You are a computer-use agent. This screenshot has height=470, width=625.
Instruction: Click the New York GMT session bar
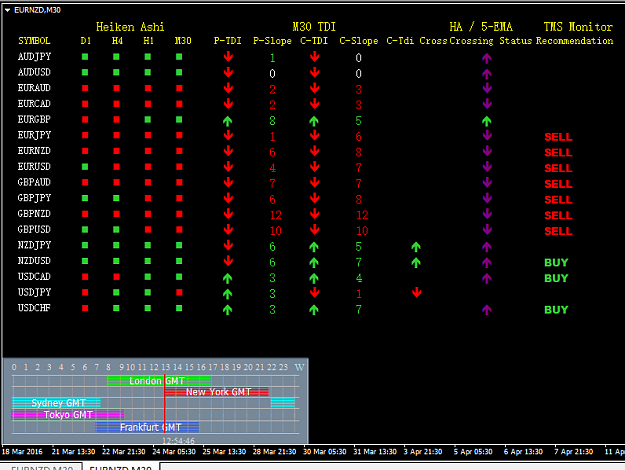pos(216,392)
